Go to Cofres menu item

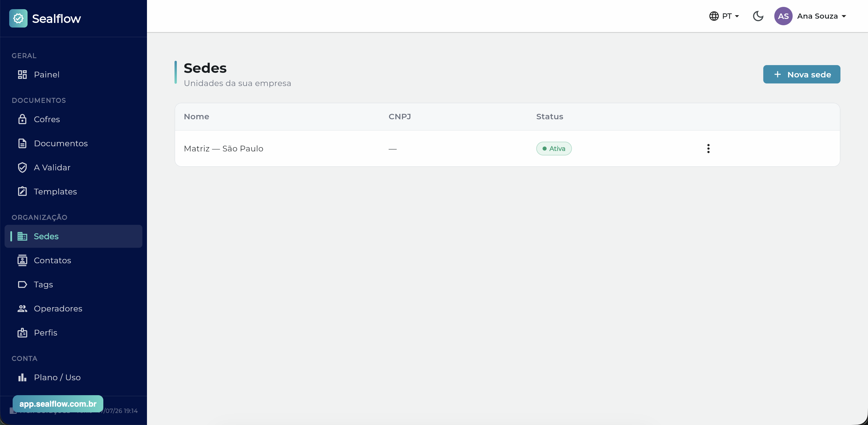click(x=73, y=119)
